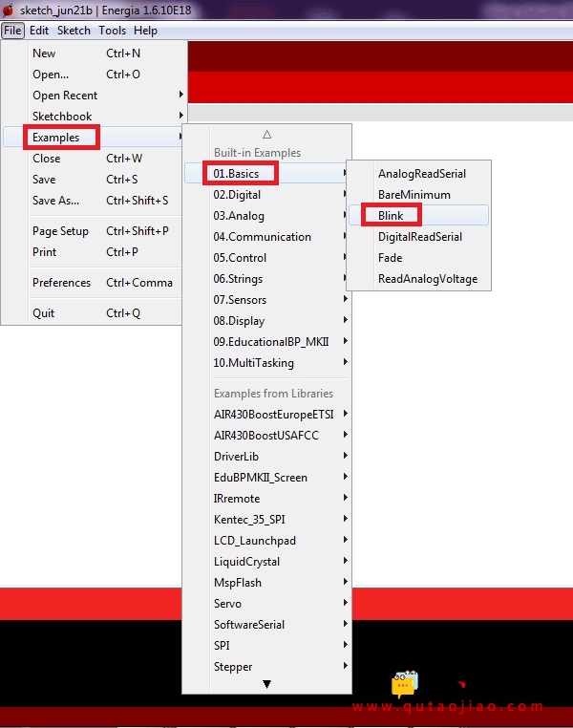Open MspFlash library examples

tap(266, 583)
